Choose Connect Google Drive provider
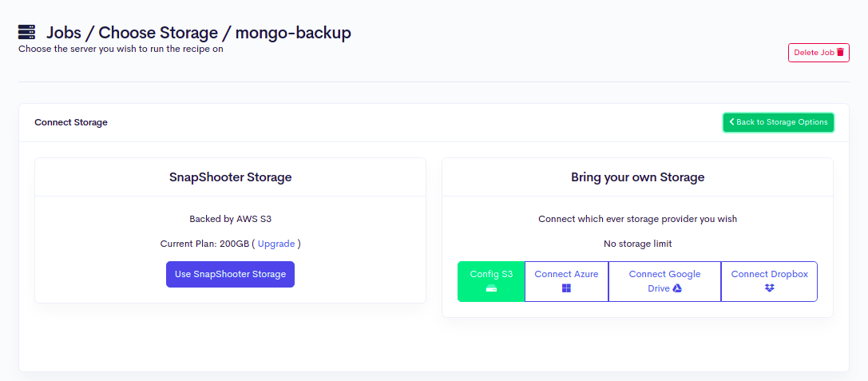The height and width of the screenshot is (381, 868). (665, 281)
